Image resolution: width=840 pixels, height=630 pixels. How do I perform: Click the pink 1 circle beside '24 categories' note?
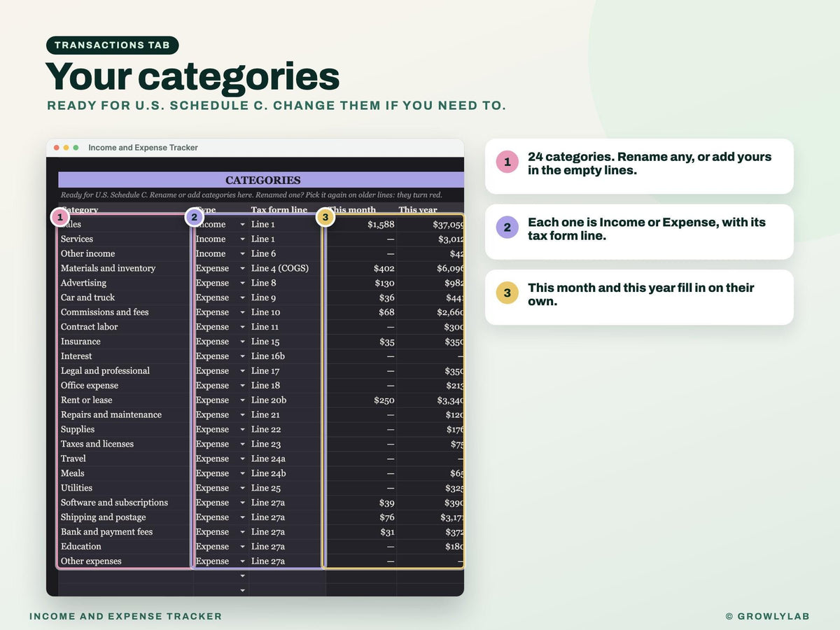507,162
